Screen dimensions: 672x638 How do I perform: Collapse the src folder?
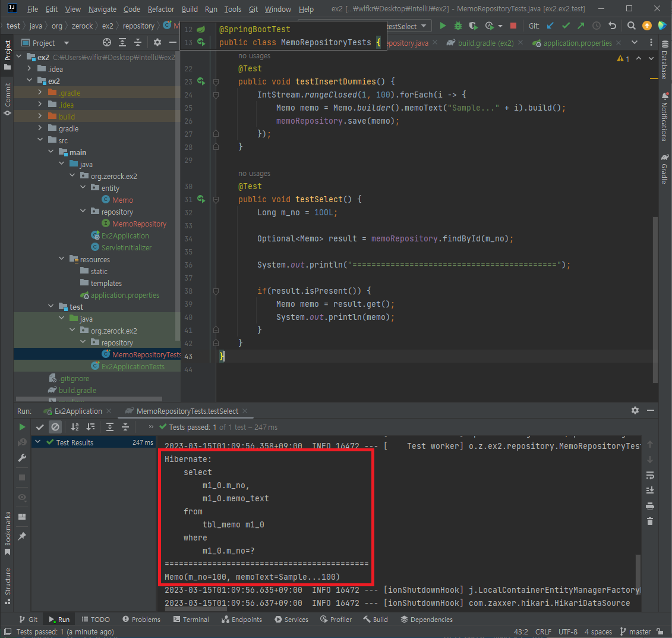click(40, 140)
